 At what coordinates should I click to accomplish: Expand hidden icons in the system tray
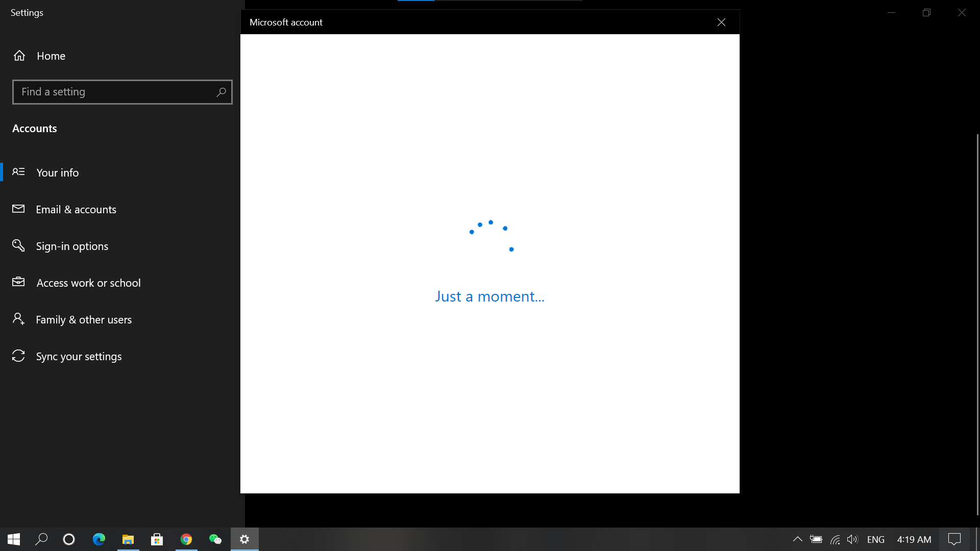[797, 539]
